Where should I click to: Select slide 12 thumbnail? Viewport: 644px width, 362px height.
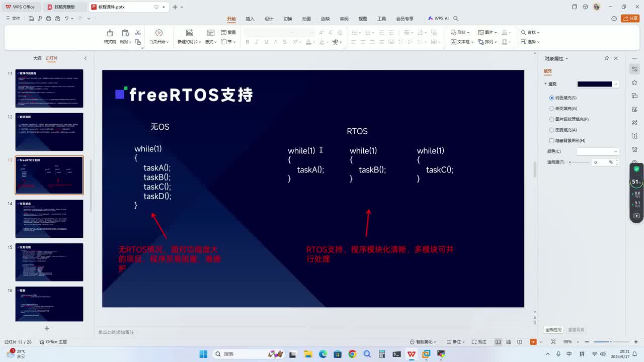(49, 132)
